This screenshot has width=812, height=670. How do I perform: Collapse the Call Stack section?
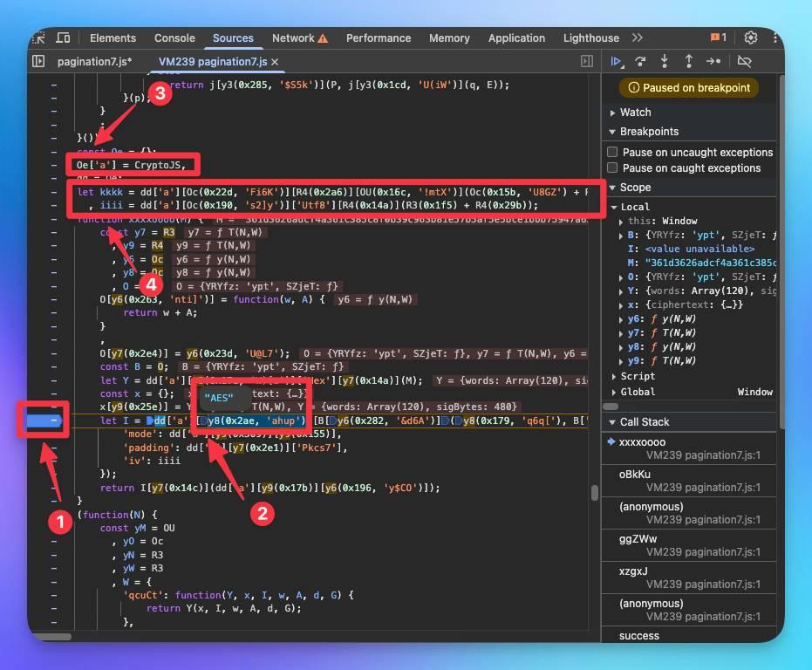pyautogui.click(x=612, y=422)
